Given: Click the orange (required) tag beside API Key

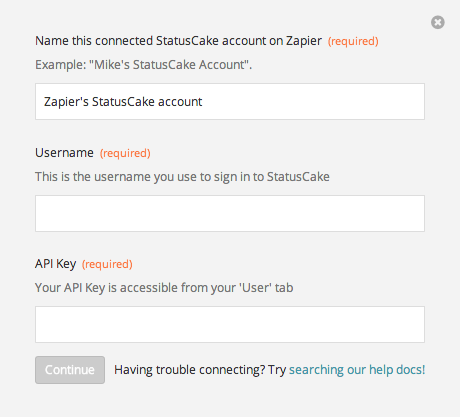Looking at the screenshot, I should pyautogui.click(x=107, y=264).
